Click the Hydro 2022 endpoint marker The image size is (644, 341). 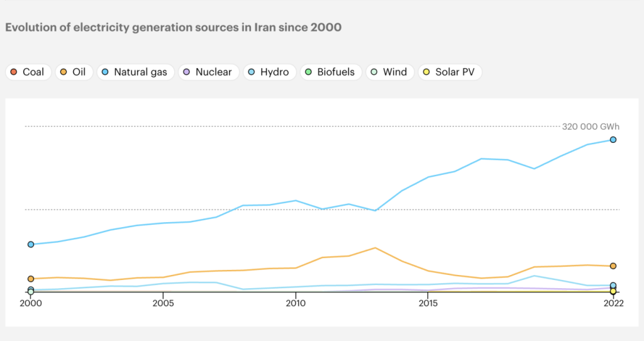click(613, 285)
